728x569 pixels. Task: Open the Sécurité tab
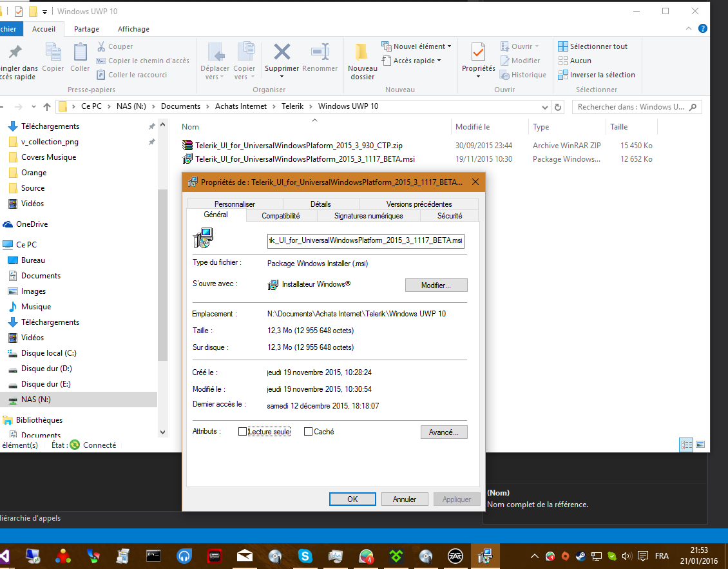[450, 215]
